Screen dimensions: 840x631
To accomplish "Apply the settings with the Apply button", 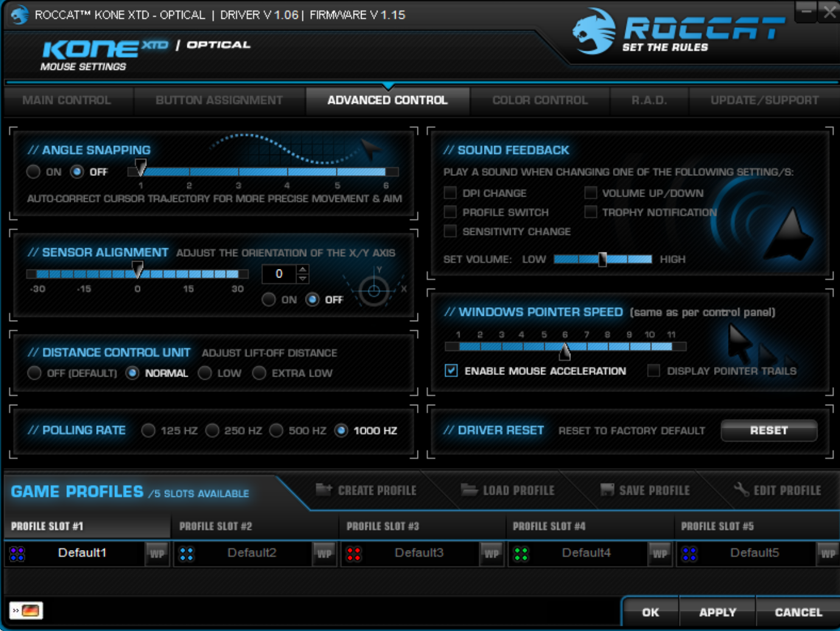I will (718, 612).
